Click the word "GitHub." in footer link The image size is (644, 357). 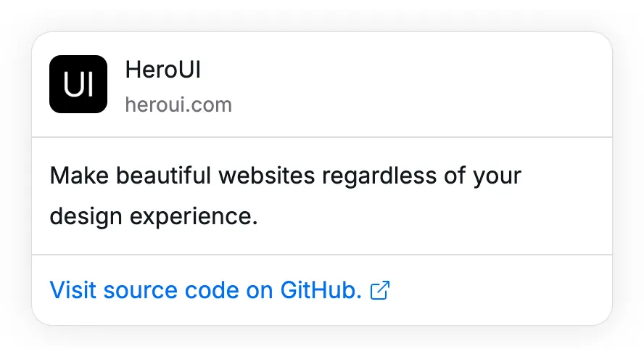pyautogui.click(x=321, y=291)
